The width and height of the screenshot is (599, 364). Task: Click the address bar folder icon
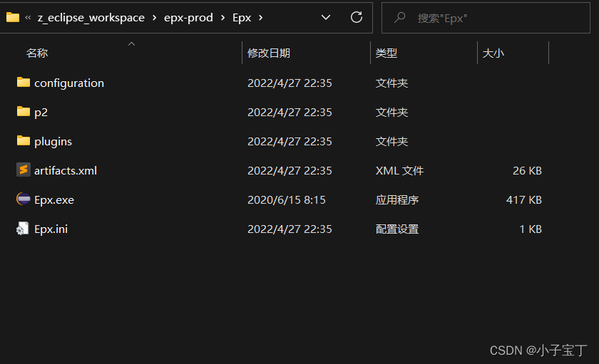pyautogui.click(x=13, y=17)
